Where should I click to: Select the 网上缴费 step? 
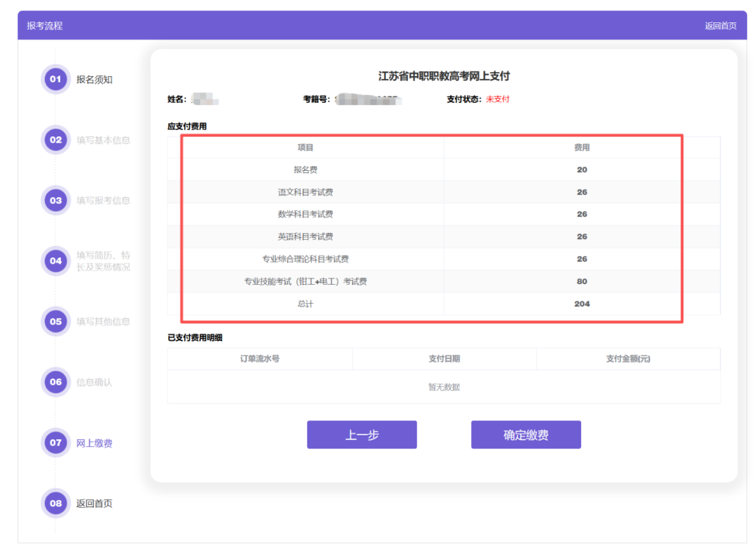click(x=94, y=443)
